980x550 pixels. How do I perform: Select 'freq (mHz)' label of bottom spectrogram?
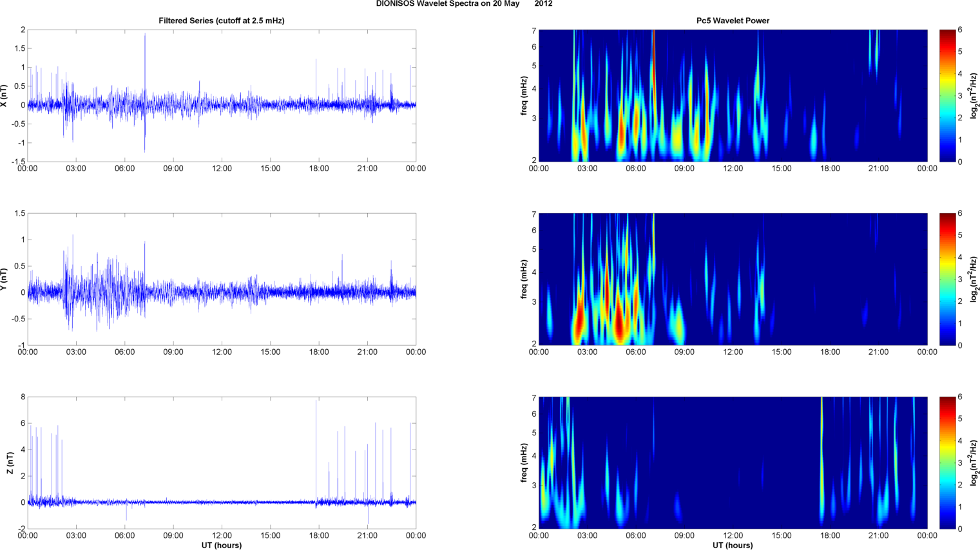point(524,463)
